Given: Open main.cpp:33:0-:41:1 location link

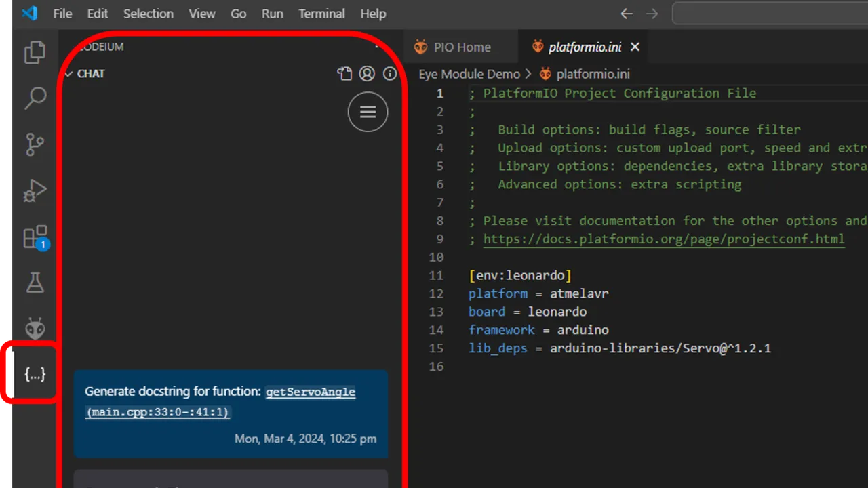Looking at the screenshot, I should [x=158, y=412].
